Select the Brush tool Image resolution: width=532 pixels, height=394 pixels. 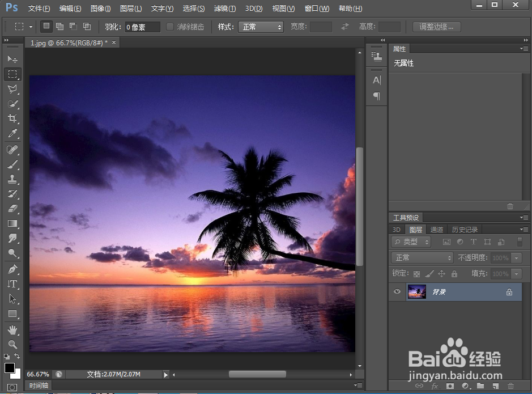(12, 164)
